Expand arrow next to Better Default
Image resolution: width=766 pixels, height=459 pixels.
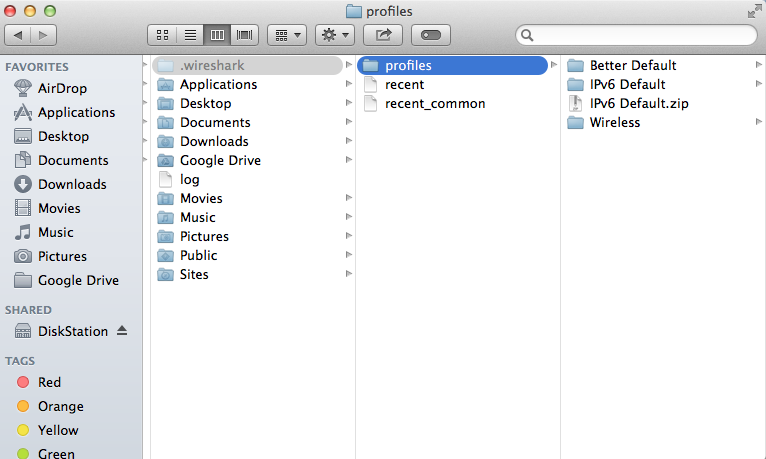(x=759, y=64)
